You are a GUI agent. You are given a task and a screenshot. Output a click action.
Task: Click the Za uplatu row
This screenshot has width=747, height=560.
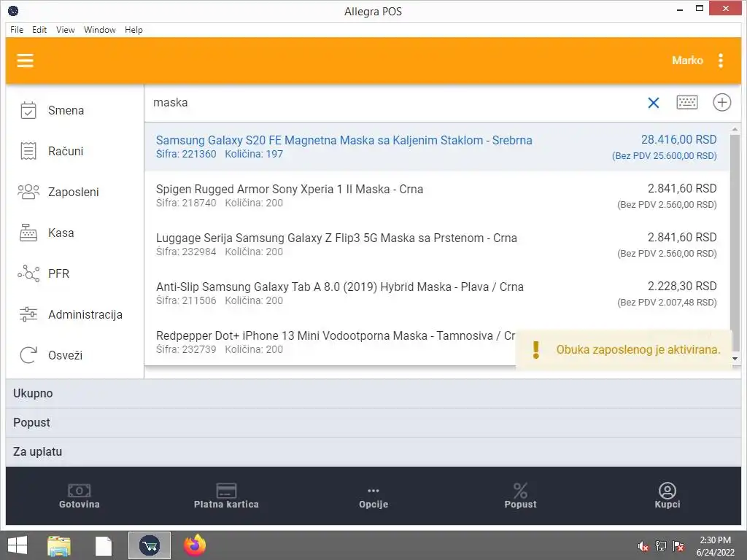tap(373, 451)
